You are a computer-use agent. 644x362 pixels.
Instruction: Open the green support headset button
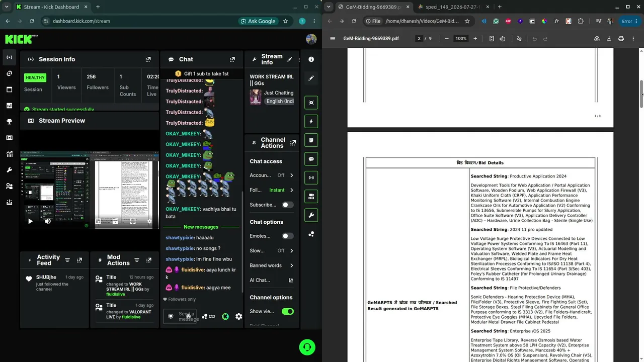307,347
